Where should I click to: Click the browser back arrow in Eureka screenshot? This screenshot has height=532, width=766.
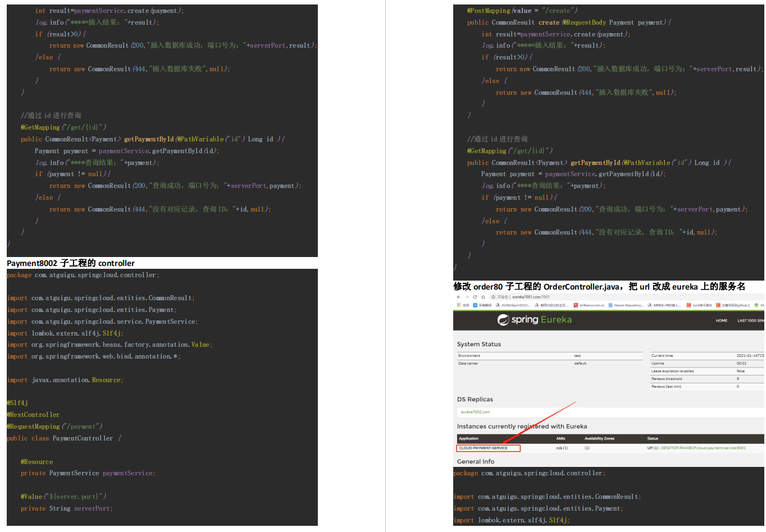(x=458, y=297)
